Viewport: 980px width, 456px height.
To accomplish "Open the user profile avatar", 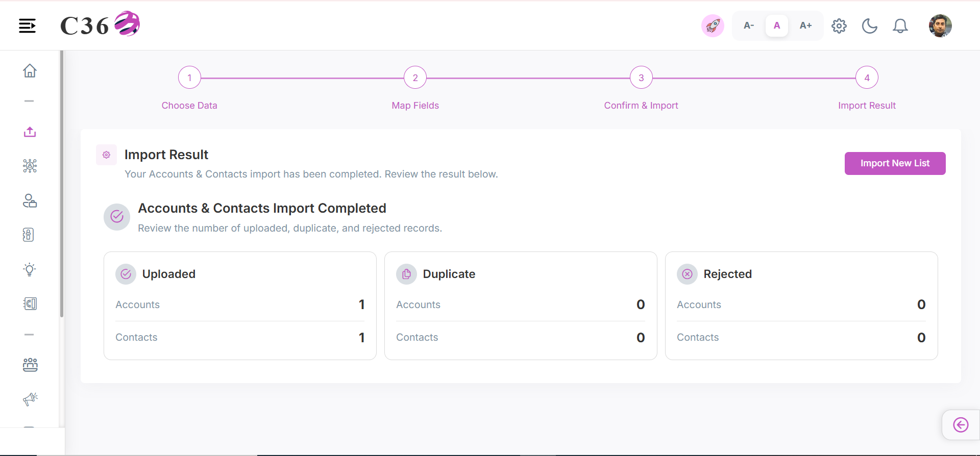I will click(x=940, y=26).
